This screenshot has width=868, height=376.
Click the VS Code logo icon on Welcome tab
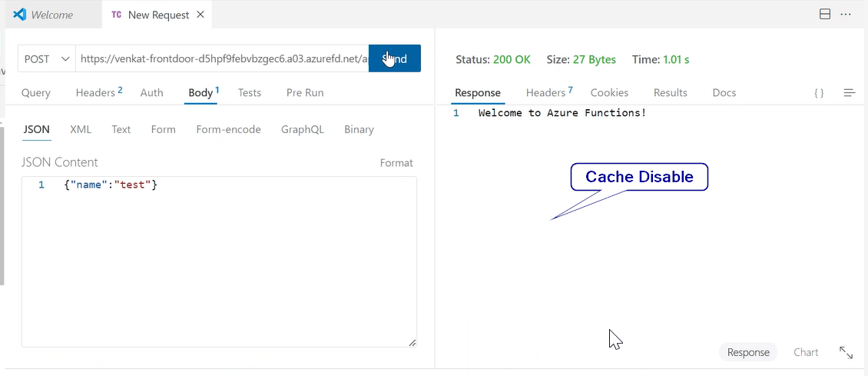pos(20,15)
